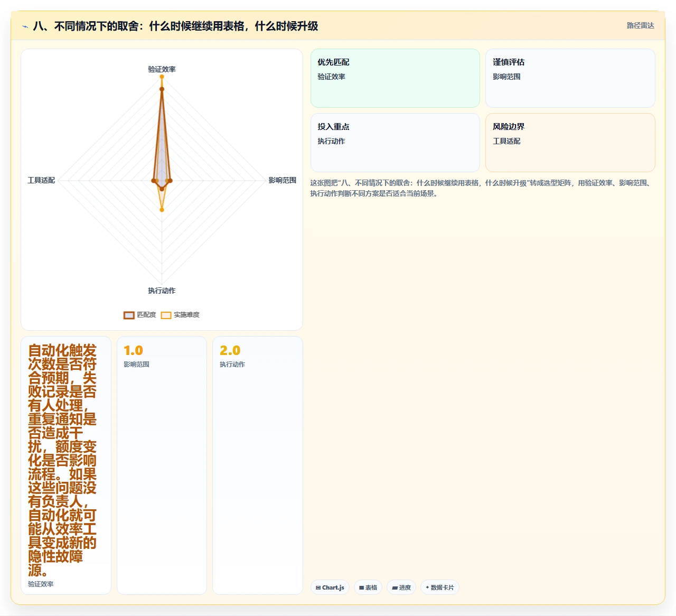Click the bottom orange radar data point

point(162,210)
